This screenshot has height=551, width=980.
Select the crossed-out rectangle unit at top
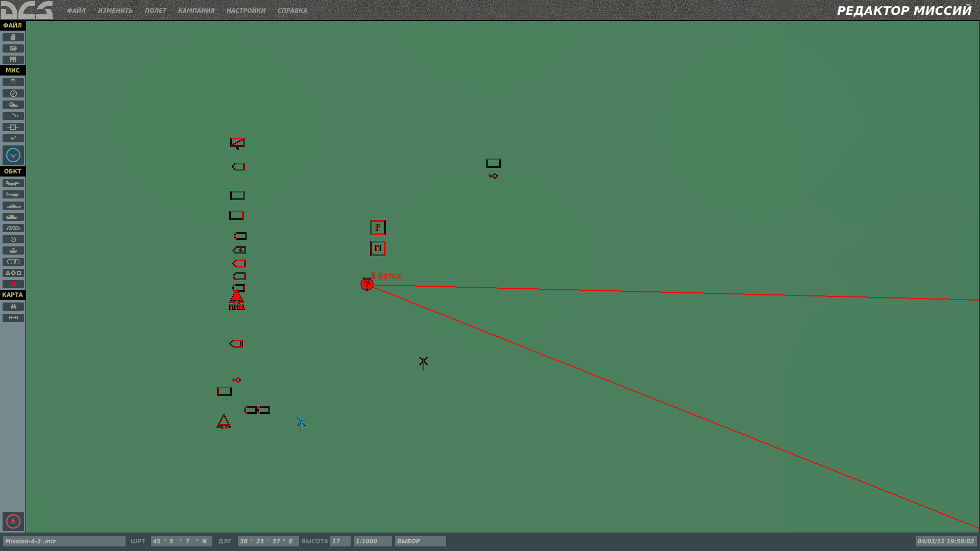237,143
